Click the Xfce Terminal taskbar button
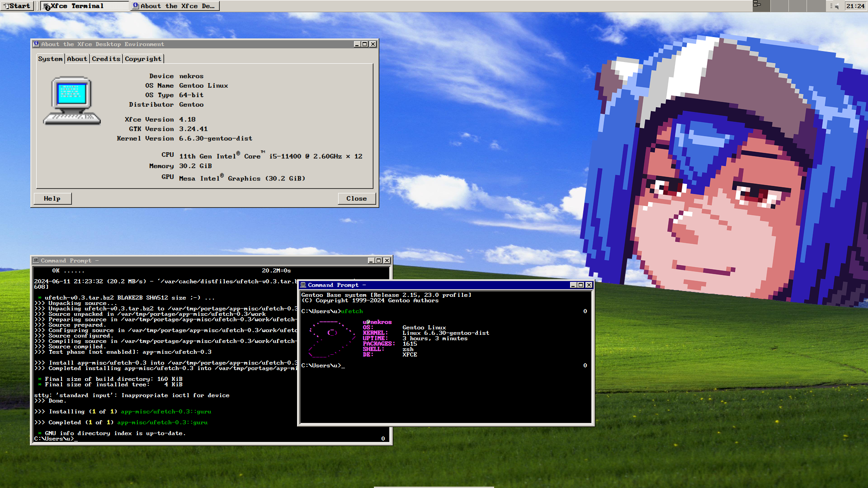The width and height of the screenshot is (868, 488). click(x=84, y=6)
